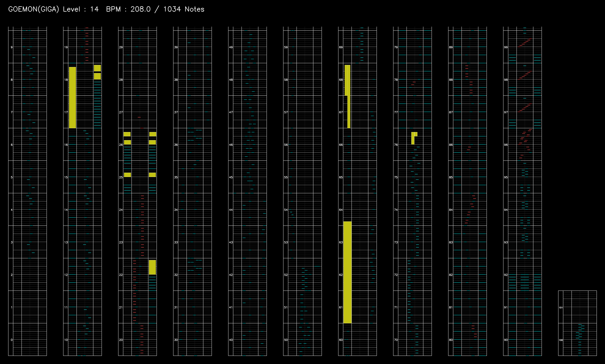This screenshot has height=364, width=605.
Task: Select measure number 20 label
Action: (121, 340)
